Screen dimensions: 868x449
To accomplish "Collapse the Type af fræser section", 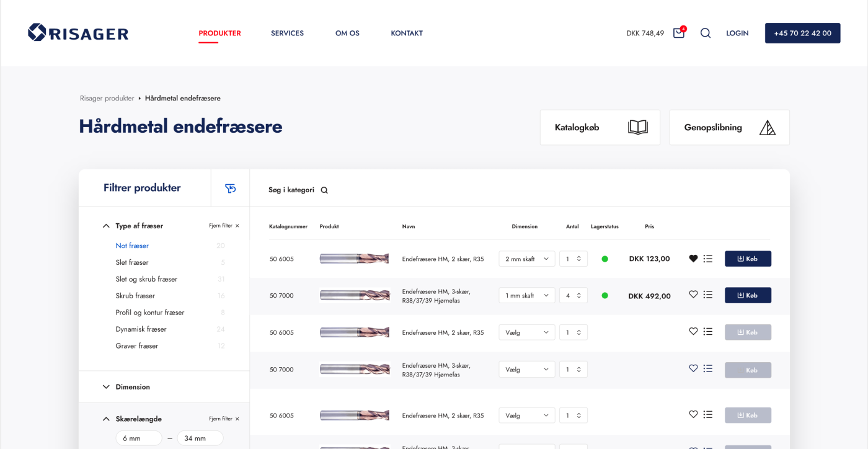I will tap(106, 226).
